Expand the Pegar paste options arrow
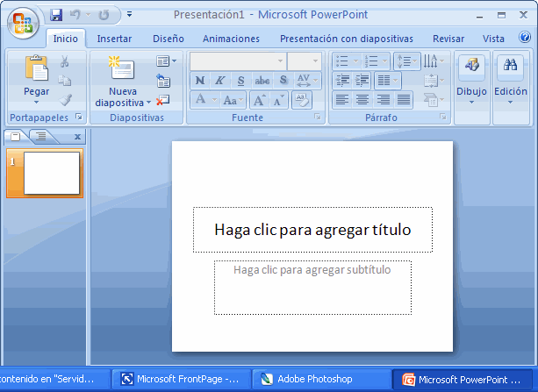The height and width of the screenshot is (392, 538). [x=36, y=102]
